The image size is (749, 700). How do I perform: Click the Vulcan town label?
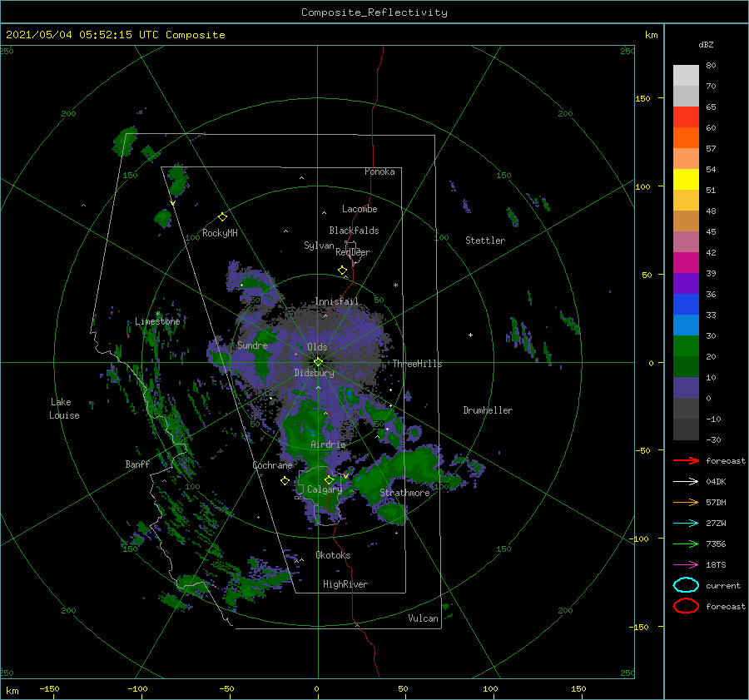[423, 618]
